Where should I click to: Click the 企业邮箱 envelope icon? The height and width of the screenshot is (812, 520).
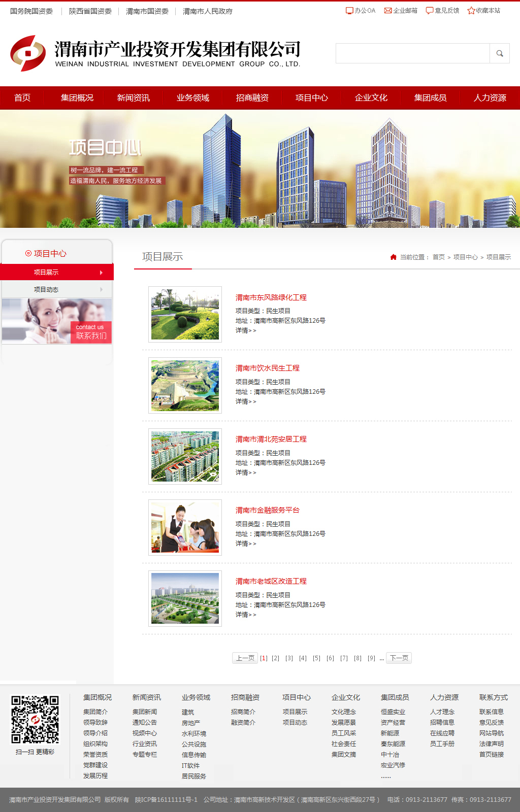pyautogui.click(x=388, y=11)
